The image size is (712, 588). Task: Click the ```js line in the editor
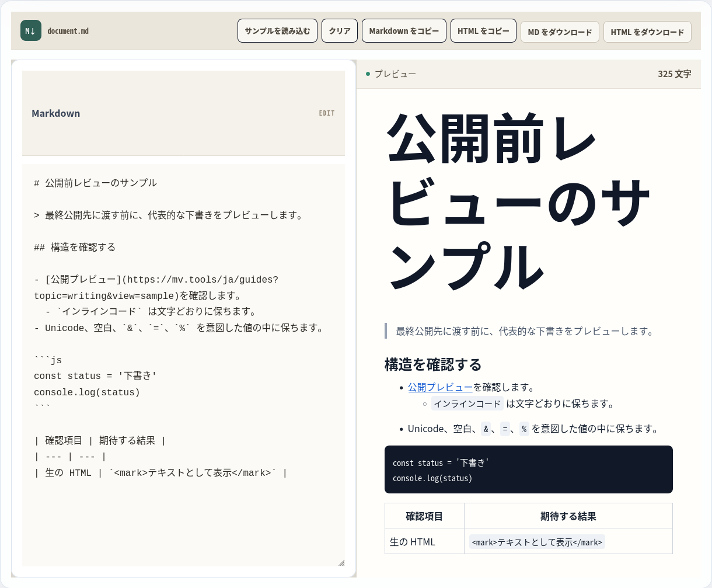(x=48, y=360)
